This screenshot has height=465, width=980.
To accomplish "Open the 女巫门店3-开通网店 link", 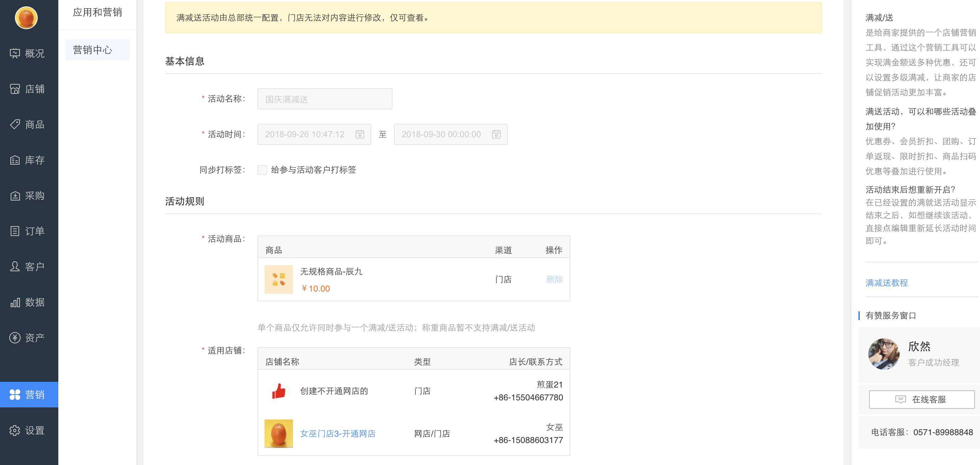I will point(337,433).
